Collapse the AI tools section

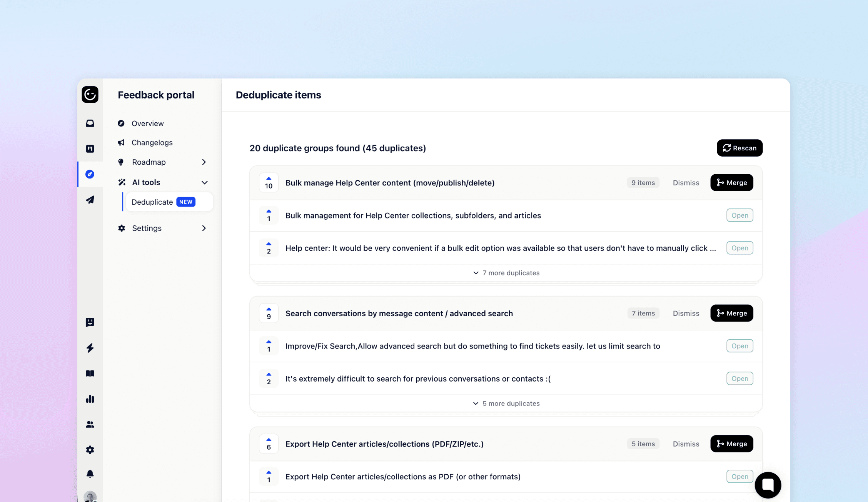click(204, 182)
